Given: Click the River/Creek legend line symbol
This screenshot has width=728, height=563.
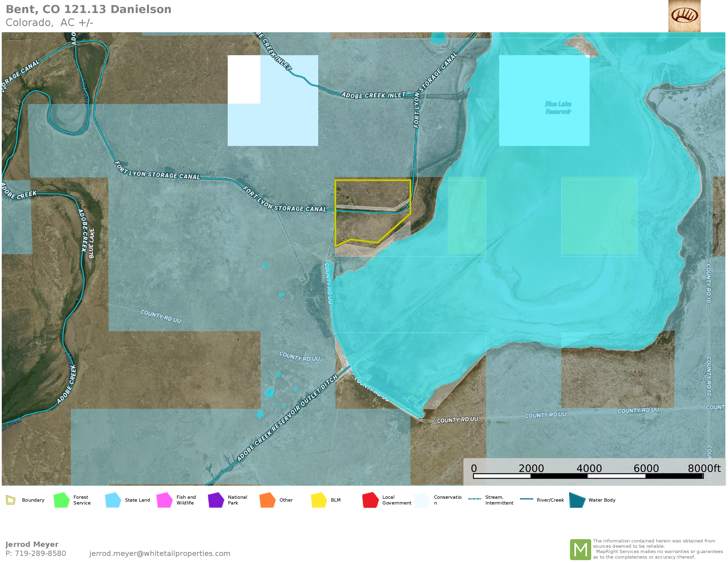Looking at the screenshot, I should (x=526, y=499).
